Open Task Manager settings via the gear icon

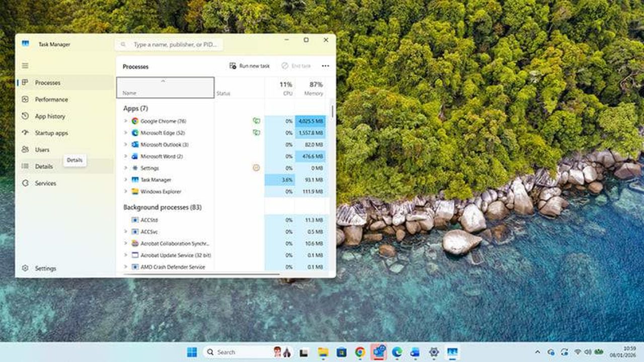point(40,268)
